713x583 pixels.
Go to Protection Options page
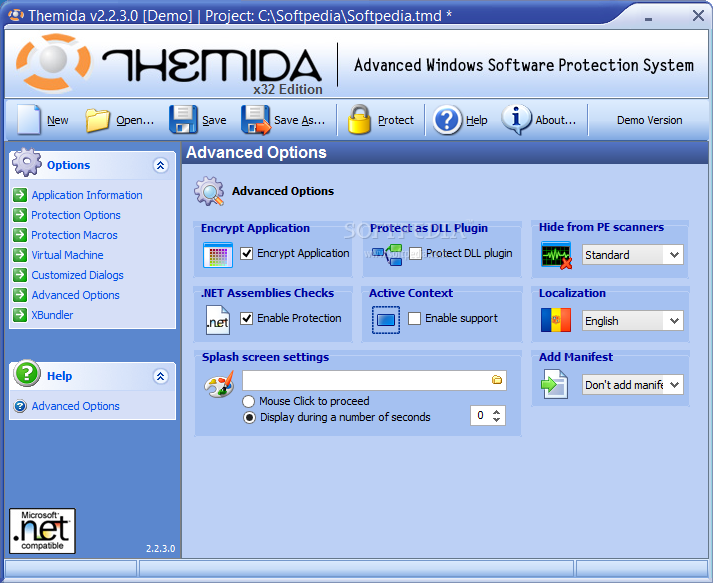76,215
